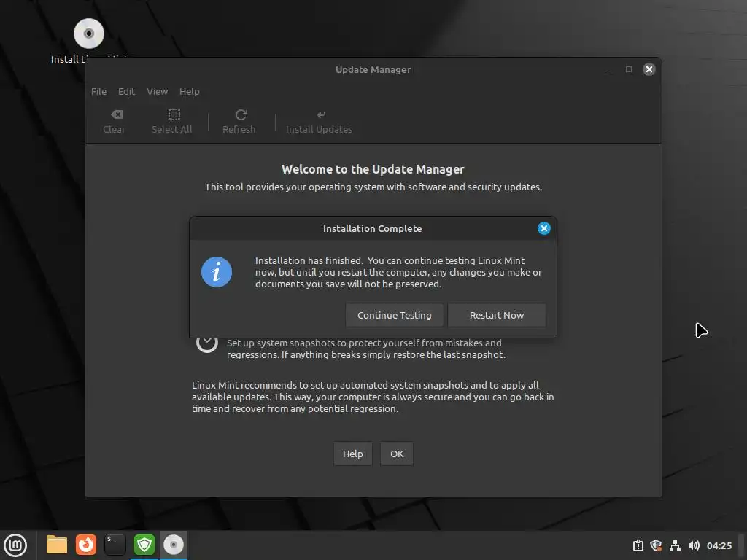
Task: Open the network tray icon
Action: tap(675, 545)
